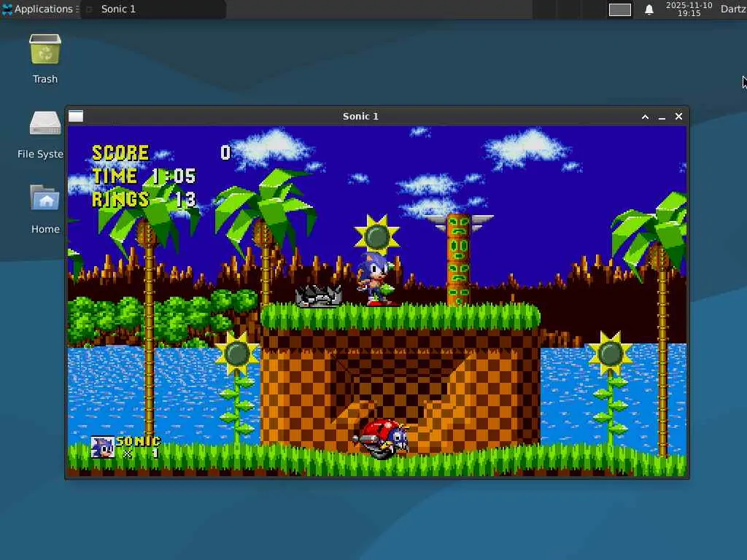747x560 pixels.
Task: Open the Sonic 1 window menu icon
Action: [76, 116]
